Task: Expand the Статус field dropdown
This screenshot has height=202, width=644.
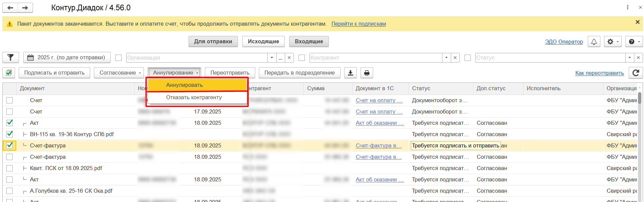Action: pyautogui.click(x=629, y=58)
